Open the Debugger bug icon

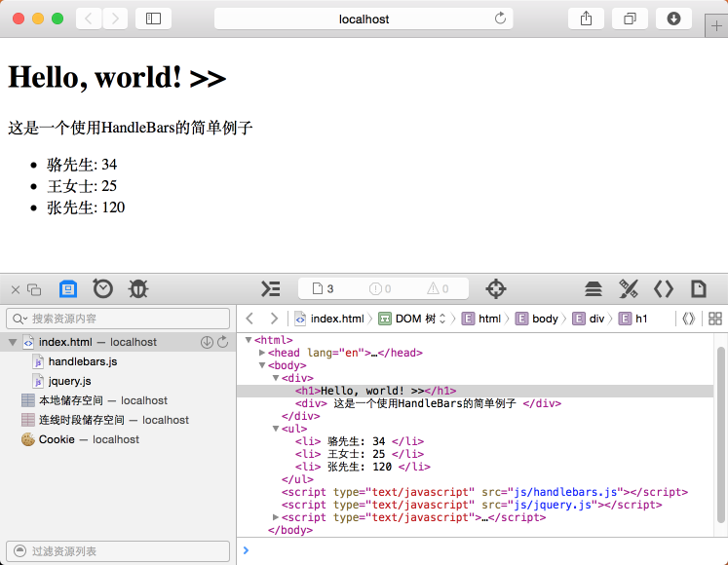(137, 288)
